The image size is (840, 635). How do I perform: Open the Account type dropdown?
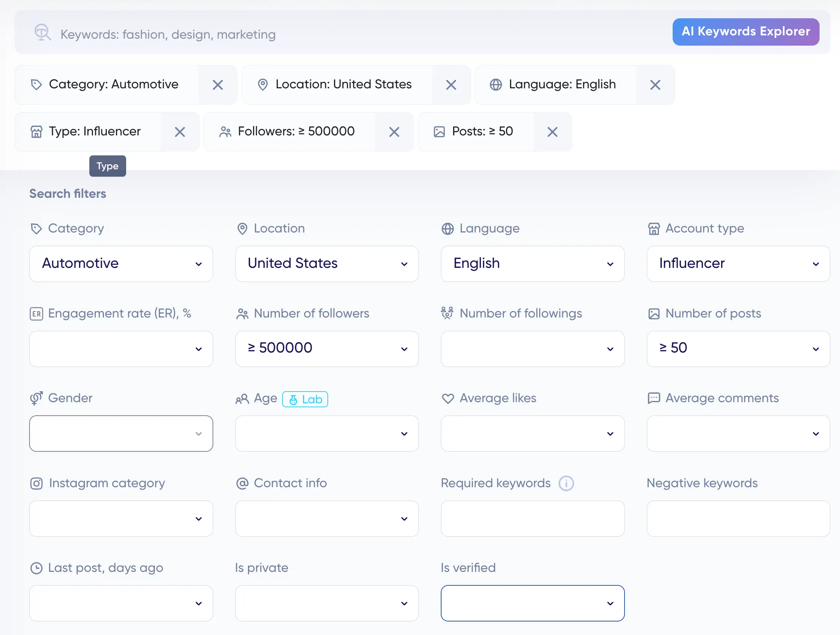[738, 264]
